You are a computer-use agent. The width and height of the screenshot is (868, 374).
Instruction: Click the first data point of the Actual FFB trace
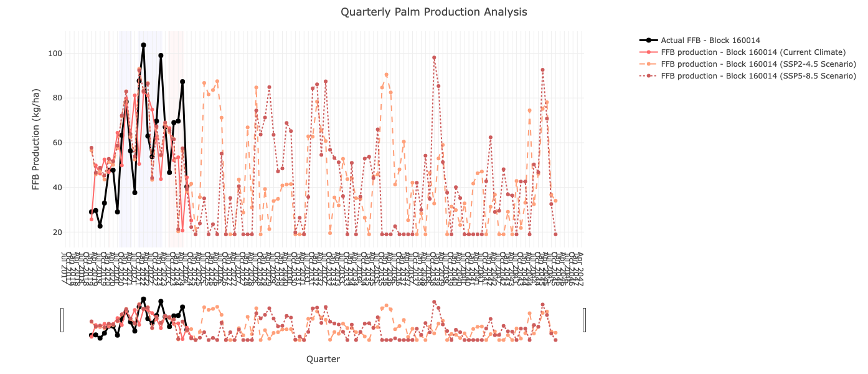click(90, 212)
